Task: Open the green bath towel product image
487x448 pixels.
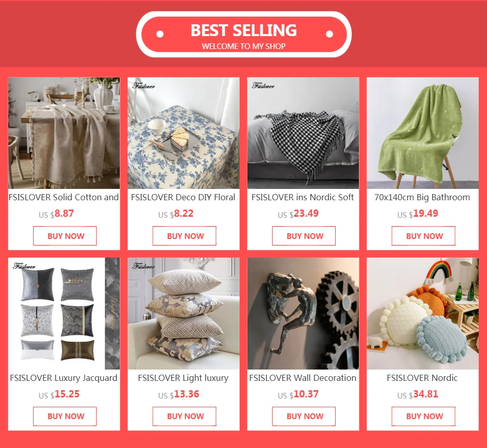Action: pyautogui.click(x=423, y=133)
